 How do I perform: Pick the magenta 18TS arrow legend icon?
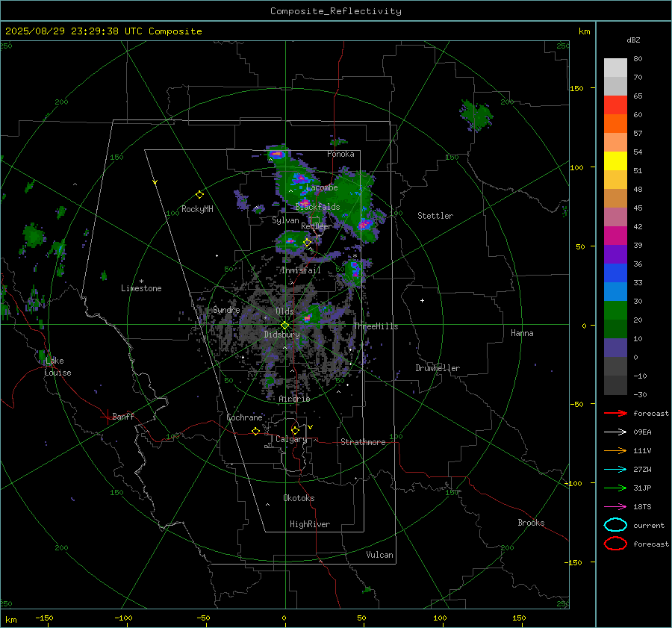pos(615,507)
